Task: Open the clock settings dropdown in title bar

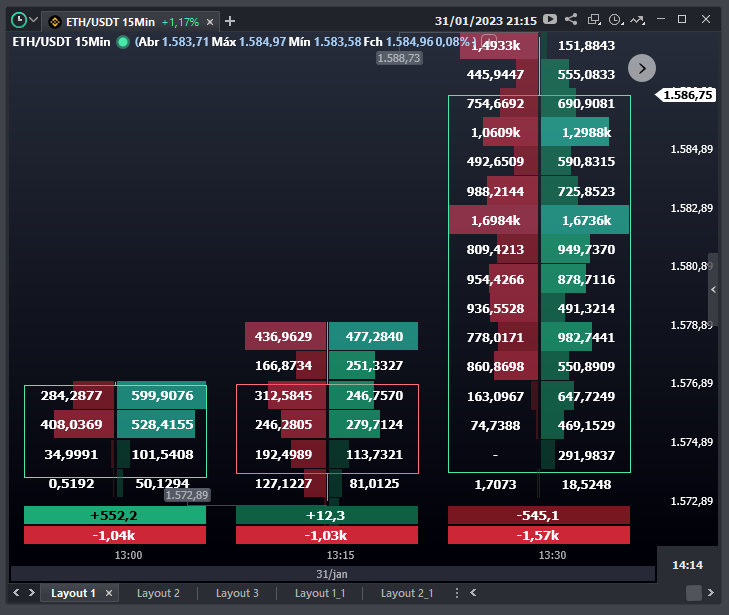Action: pyautogui.click(x=616, y=19)
